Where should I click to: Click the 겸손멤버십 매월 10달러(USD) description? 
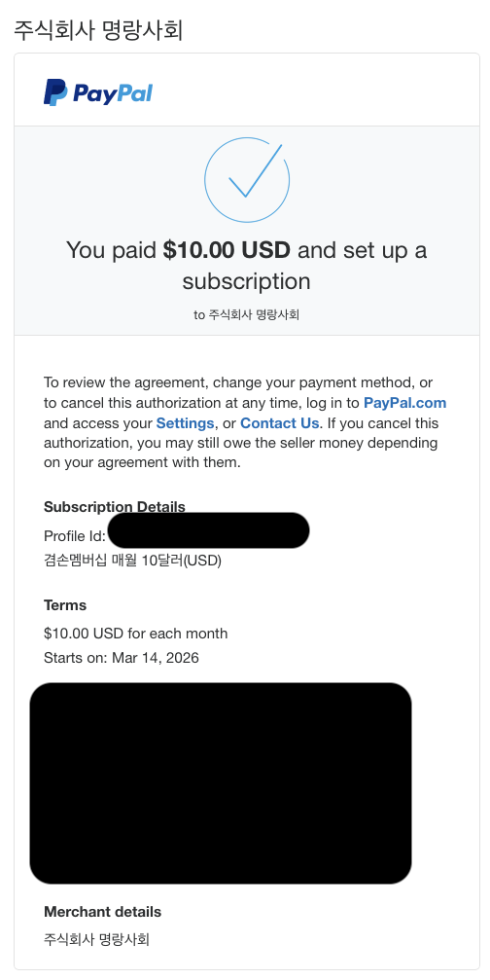[132, 561]
